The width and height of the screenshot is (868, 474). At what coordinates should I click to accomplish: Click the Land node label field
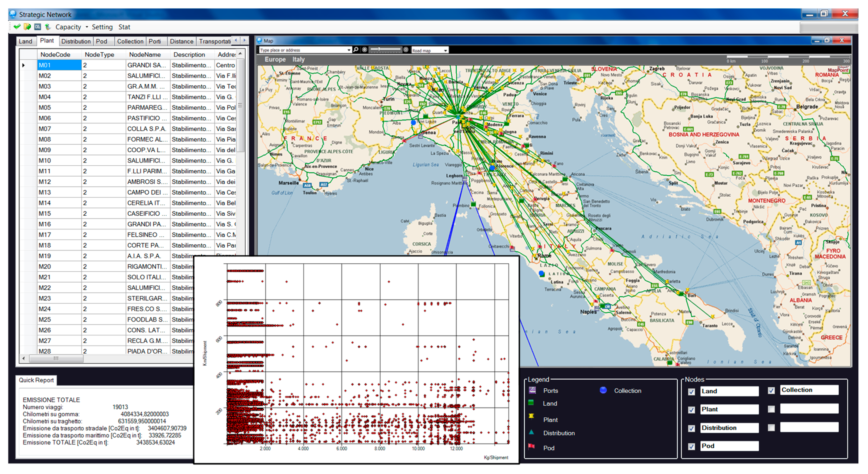click(x=729, y=391)
